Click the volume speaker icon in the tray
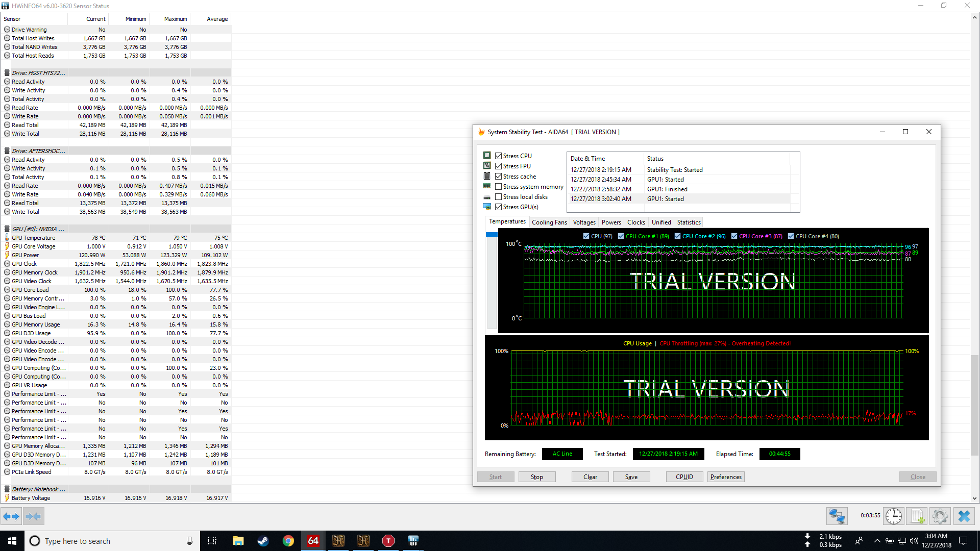 click(x=914, y=541)
